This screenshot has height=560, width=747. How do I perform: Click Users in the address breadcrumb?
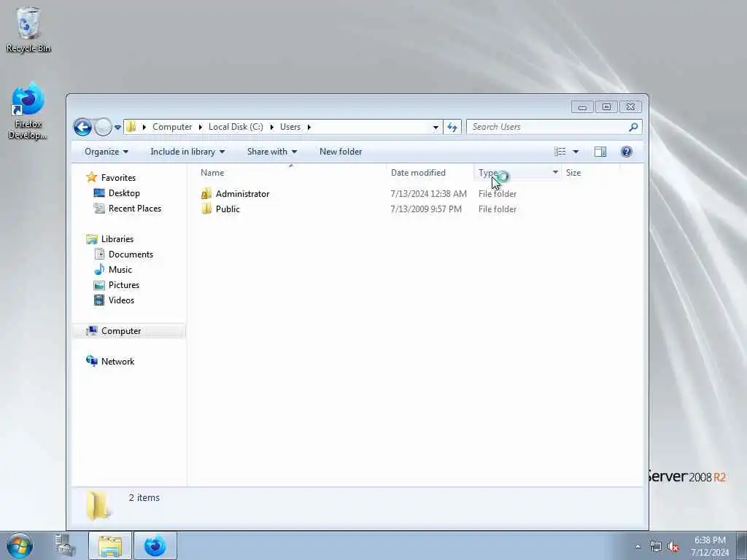point(290,127)
